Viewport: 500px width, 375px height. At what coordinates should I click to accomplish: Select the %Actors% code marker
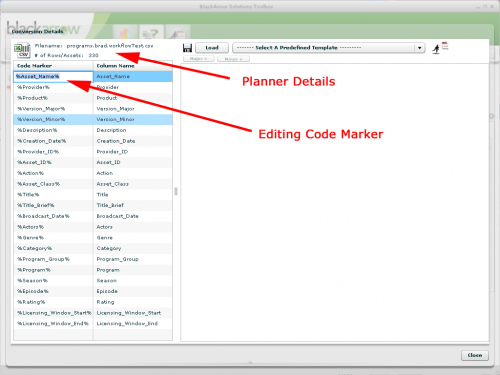[x=53, y=227]
